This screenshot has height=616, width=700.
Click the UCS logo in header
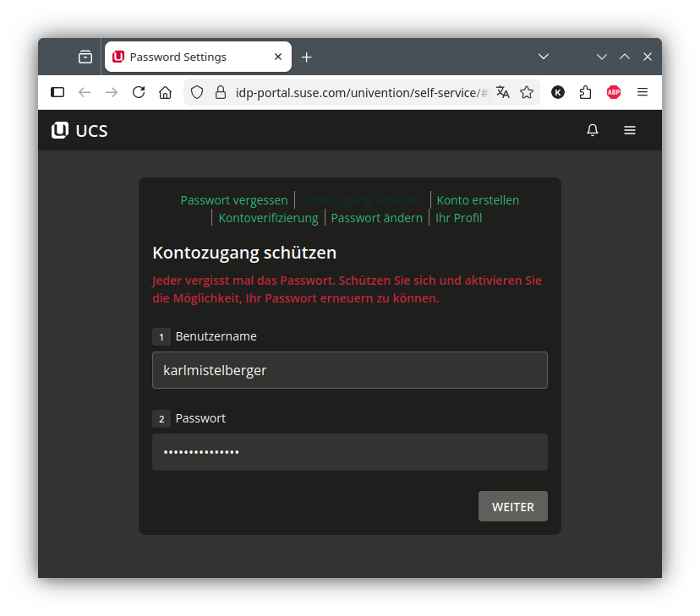click(x=79, y=131)
